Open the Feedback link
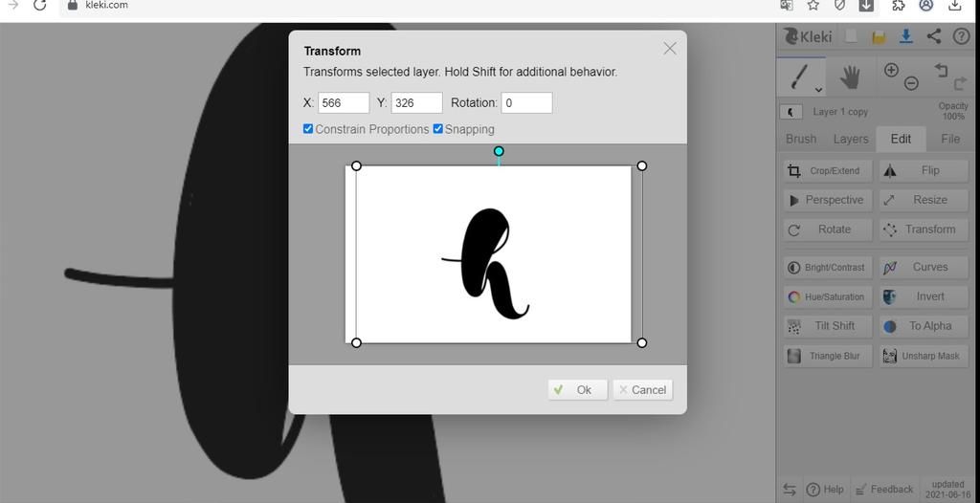 point(883,490)
